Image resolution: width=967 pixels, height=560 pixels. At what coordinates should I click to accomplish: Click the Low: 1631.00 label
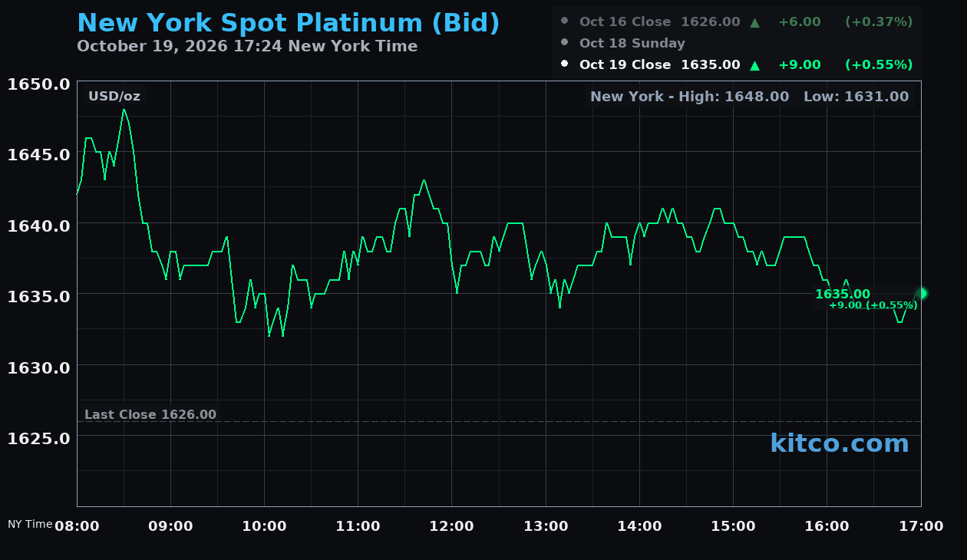tap(856, 97)
